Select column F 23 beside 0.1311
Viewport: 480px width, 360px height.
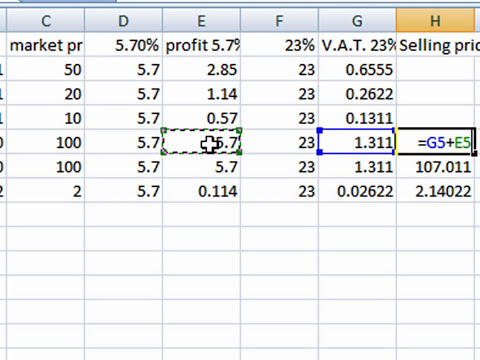click(279, 118)
